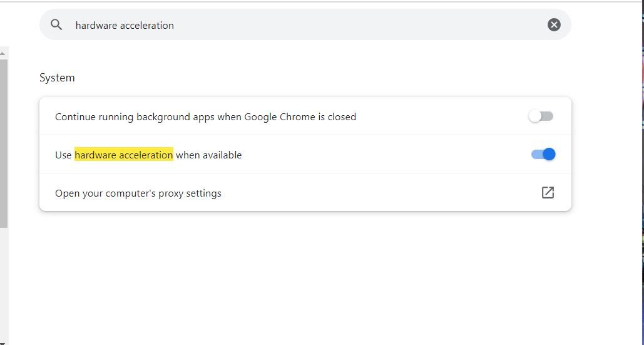
Task: Click the "System" section heading
Action: 57,78
